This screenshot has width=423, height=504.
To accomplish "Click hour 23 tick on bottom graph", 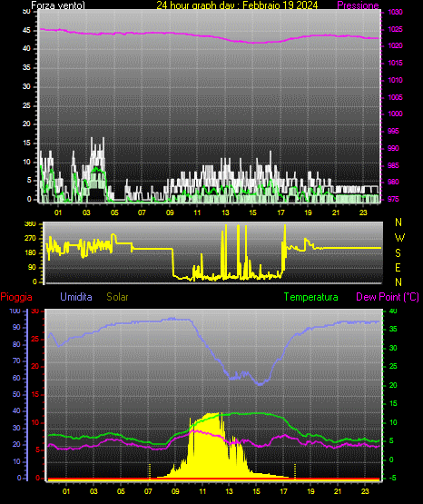I will 365,491.
